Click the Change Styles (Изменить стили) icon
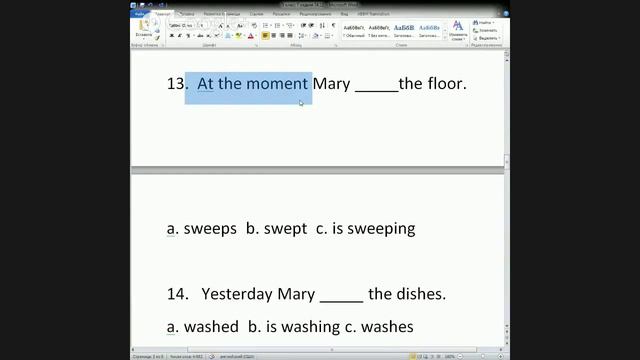The image size is (640, 360). tap(458, 30)
